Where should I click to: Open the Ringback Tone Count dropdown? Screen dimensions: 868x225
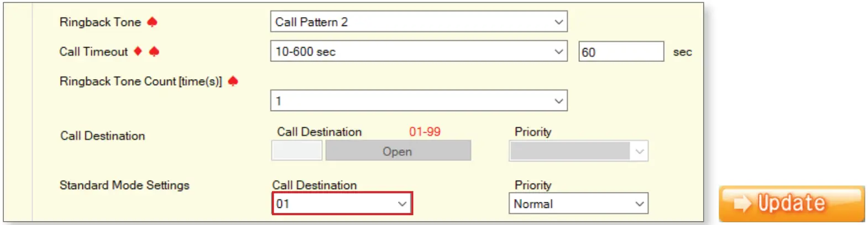tap(419, 101)
